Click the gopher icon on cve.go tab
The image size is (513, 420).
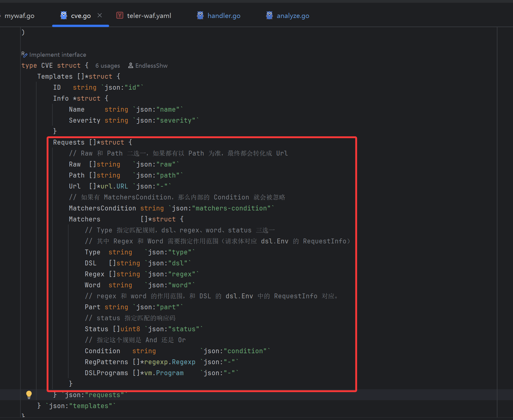(x=64, y=16)
